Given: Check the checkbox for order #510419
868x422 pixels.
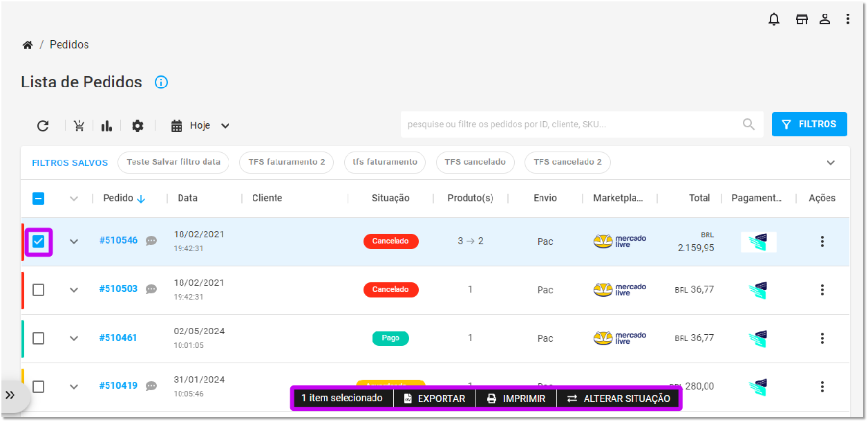Looking at the screenshot, I should [38, 387].
